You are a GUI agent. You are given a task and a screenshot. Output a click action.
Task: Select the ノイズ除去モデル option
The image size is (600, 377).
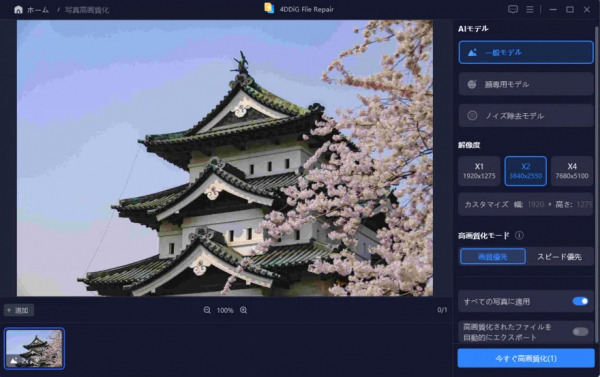coord(526,116)
